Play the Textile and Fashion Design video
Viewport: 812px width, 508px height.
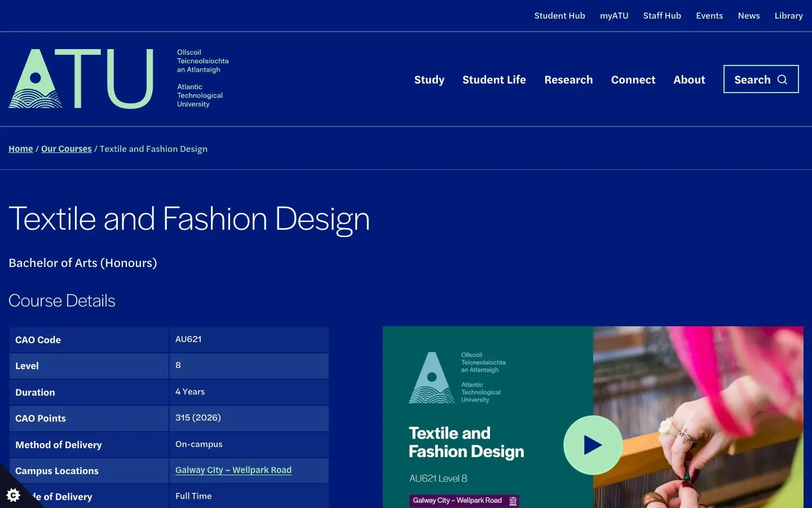pyautogui.click(x=593, y=445)
